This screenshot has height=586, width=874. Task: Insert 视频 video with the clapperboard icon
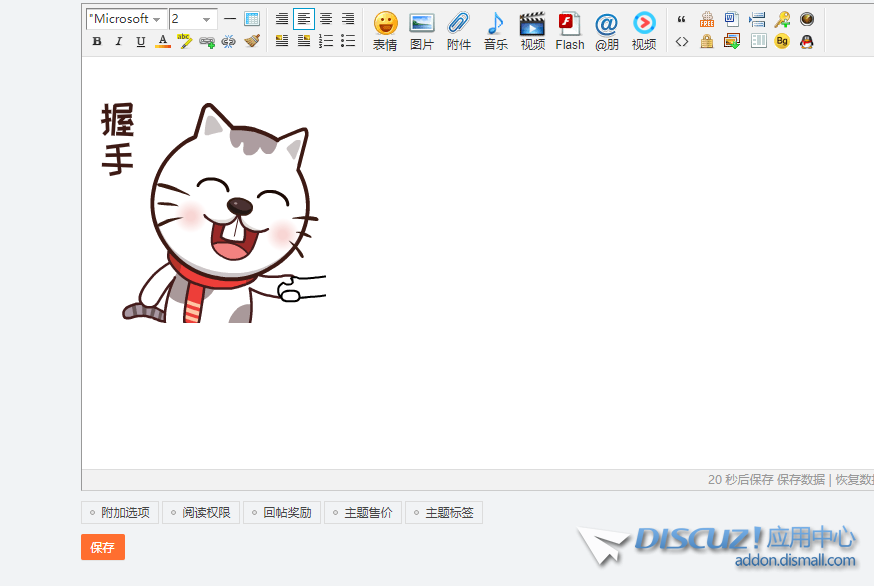pyautogui.click(x=532, y=31)
